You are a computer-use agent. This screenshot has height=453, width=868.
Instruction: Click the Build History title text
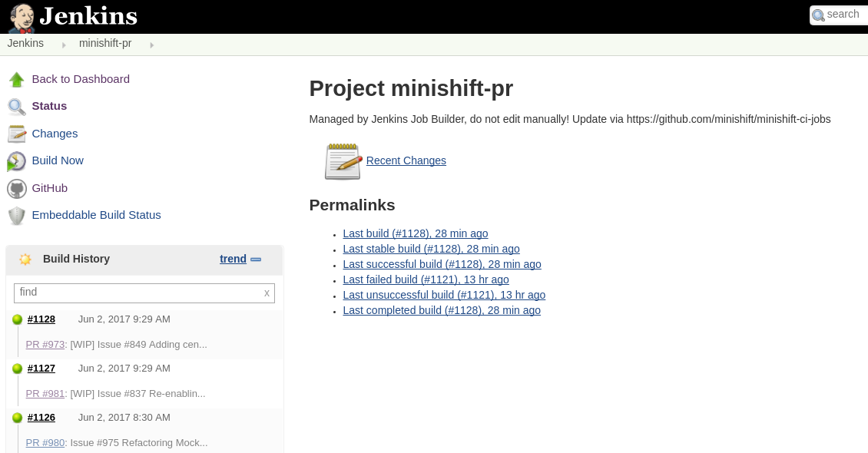(x=76, y=259)
